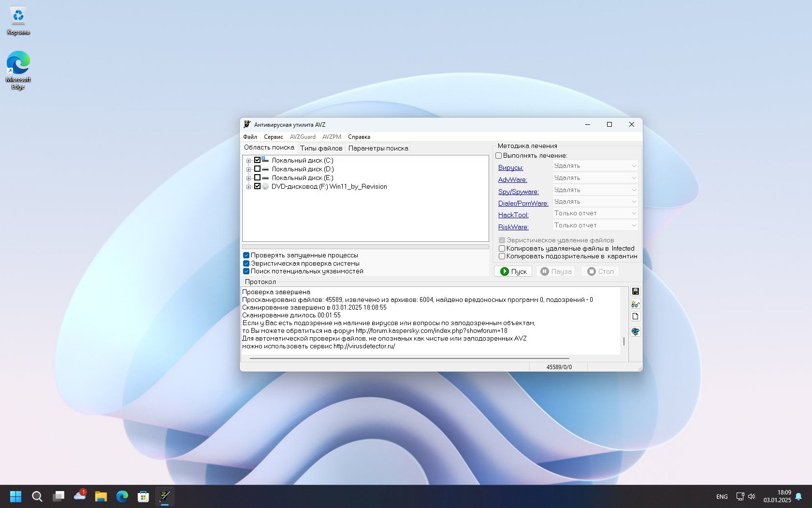Open Microsoft Store from the taskbar
Viewport: 812px width, 508px height.
(143, 496)
